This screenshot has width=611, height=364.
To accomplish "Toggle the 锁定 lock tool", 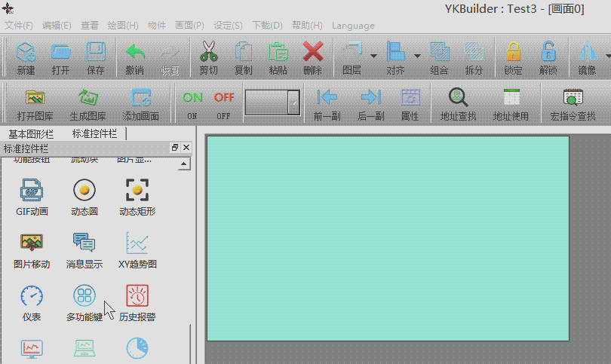I will click(513, 57).
